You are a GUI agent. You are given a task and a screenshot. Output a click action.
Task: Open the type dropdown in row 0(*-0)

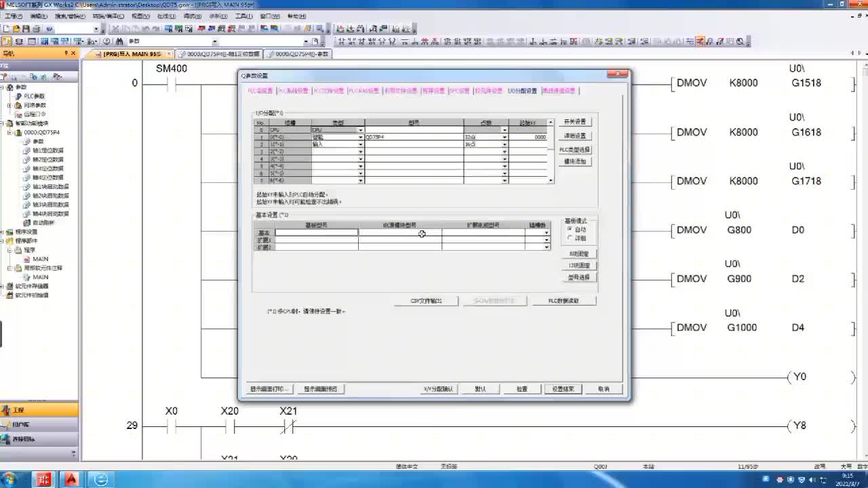tap(360, 137)
